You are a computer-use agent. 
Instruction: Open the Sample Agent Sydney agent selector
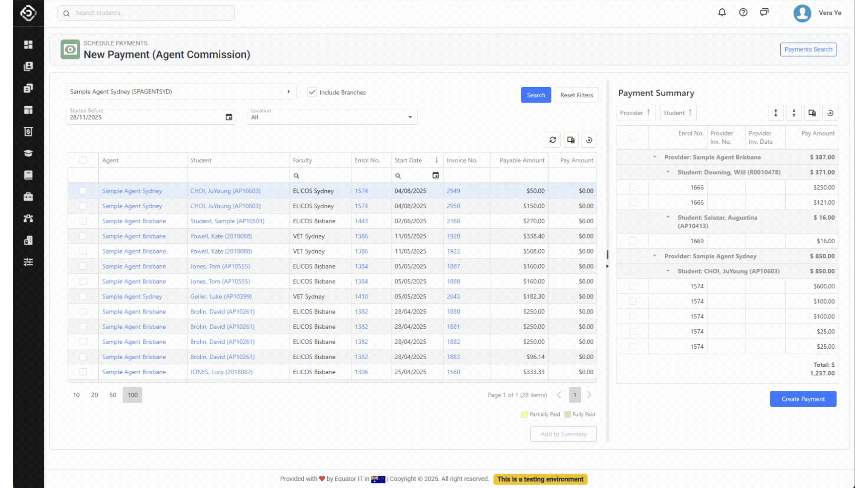click(181, 92)
